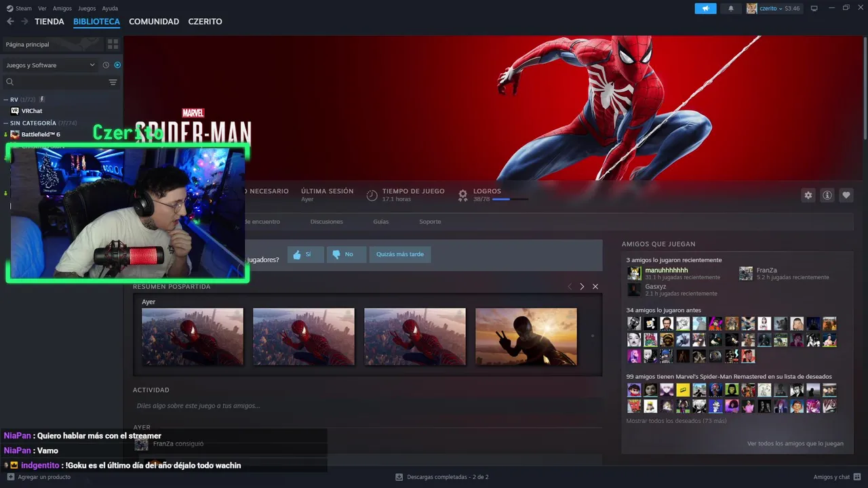
Task: Go to the COMUNIDAD section
Action: click(x=154, y=22)
